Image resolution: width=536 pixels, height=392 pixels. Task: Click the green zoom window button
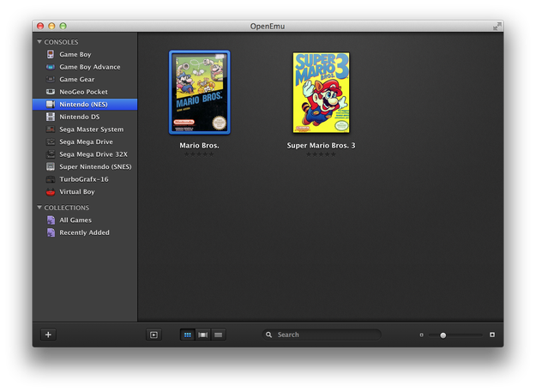pos(63,26)
